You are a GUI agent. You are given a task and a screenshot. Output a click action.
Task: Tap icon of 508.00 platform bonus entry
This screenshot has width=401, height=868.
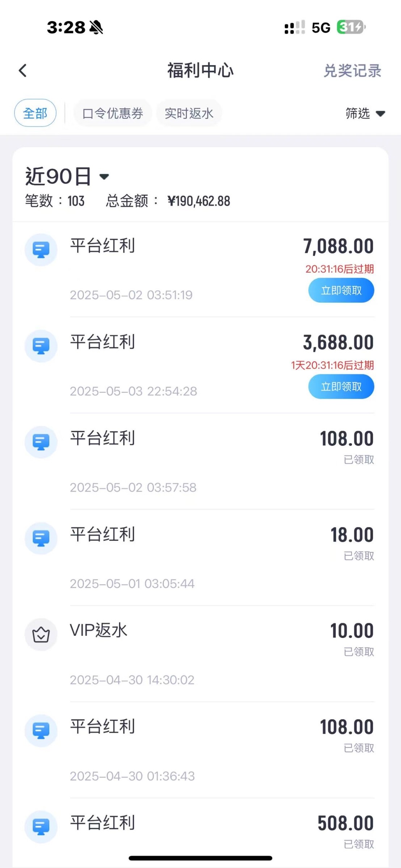[41, 827]
